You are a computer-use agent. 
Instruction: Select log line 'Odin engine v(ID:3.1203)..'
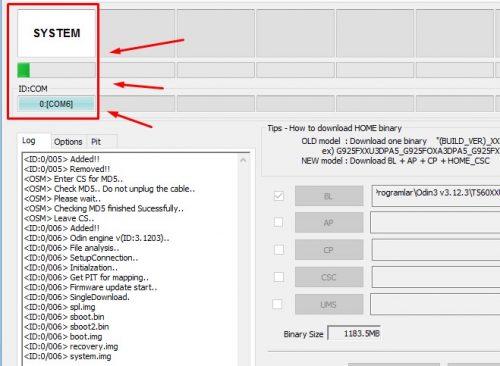point(97,238)
